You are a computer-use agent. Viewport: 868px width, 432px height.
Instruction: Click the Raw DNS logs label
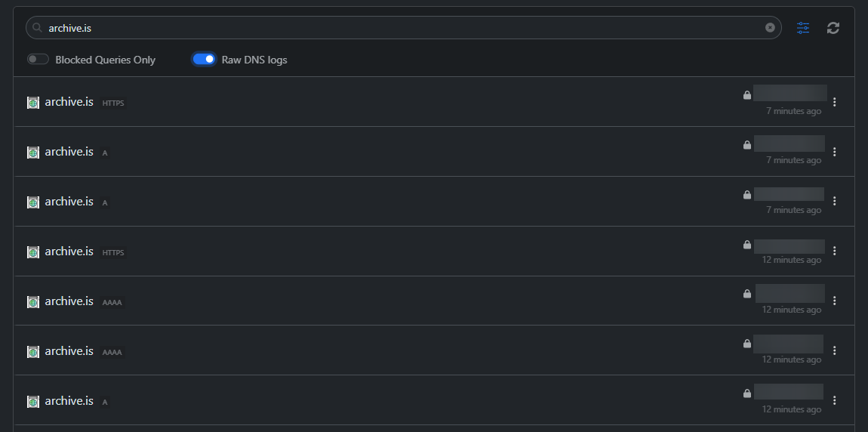(x=254, y=60)
